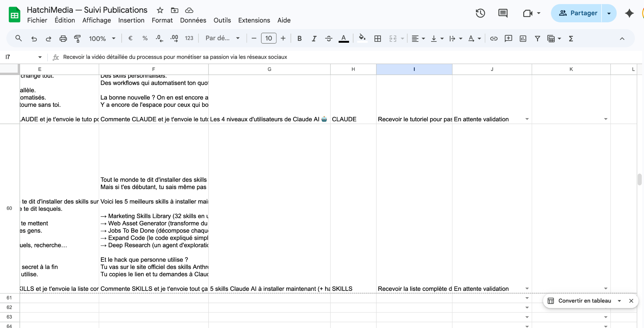Click the formula bar text
Viewport: 644px width, 328px height.
point(175,57)
